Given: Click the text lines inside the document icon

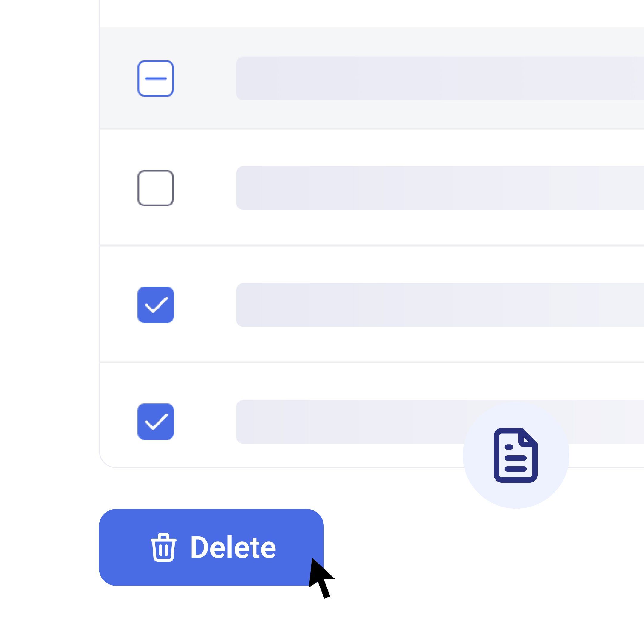Looking at the screenshot, I should 515,458.
